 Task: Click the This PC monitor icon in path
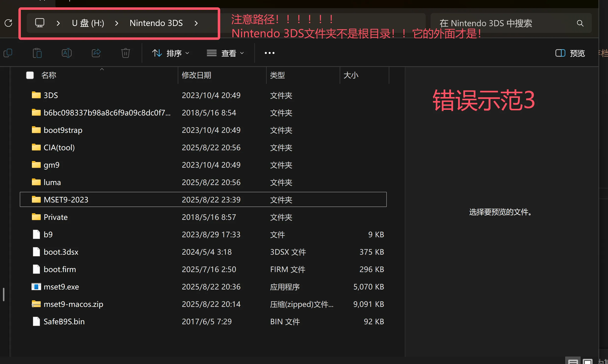point(40,23)
